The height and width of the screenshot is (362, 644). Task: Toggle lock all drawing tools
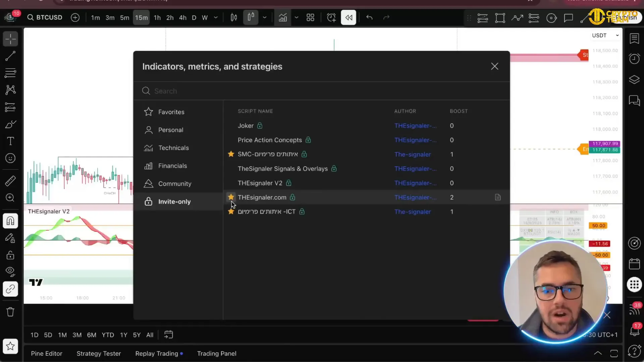tap(10, 255)
